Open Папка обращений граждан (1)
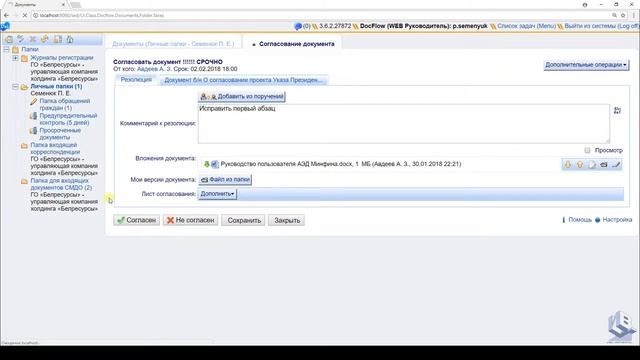This screenshot has height=360, width=640. pyautogui.click(x=64, y=104)
